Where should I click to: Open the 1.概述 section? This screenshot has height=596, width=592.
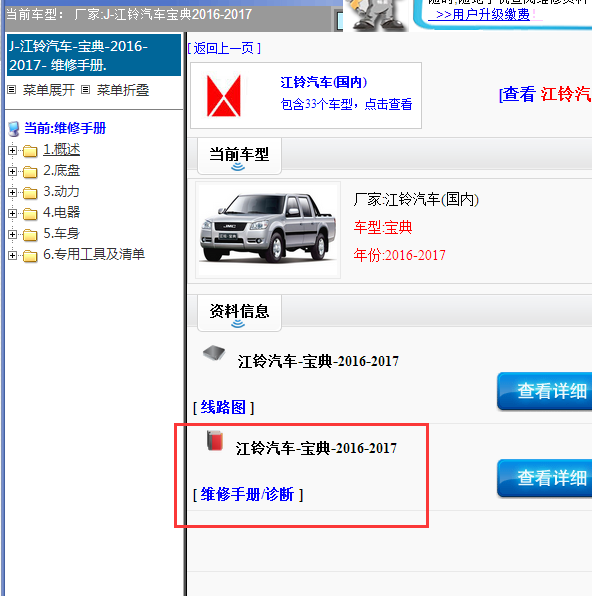click(x=61, y=149)
